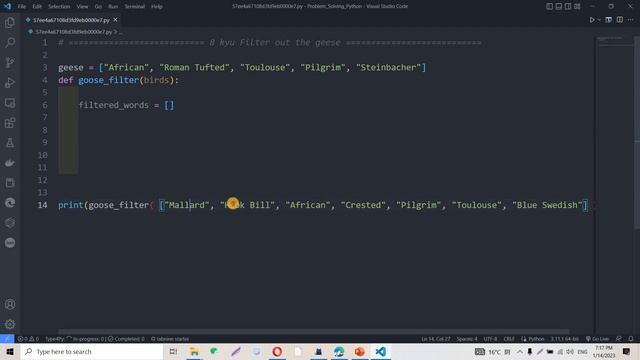Open the Search view in activity bar

(x=10, y=42)
